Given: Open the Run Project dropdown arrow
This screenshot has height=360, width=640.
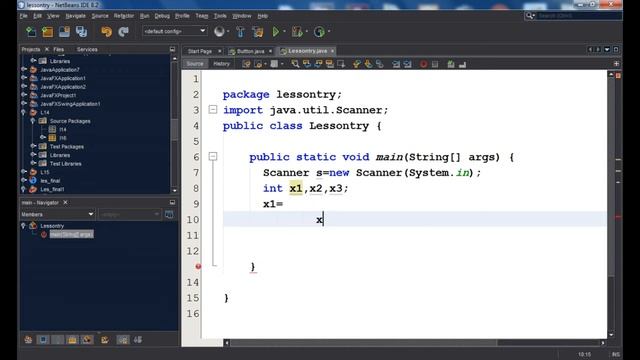Looking at the screenshot, I should [284, 31].
